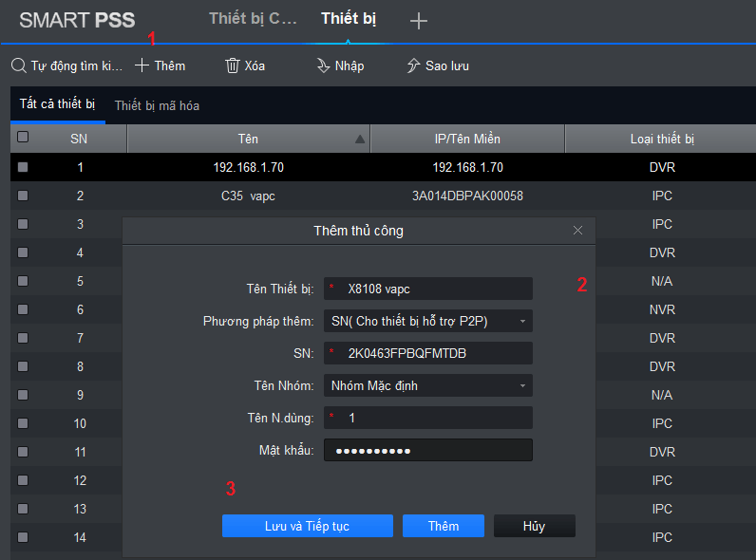
Task: Select the C35 vapc device name
Action: pyautogui.click(x=248, y=196)
